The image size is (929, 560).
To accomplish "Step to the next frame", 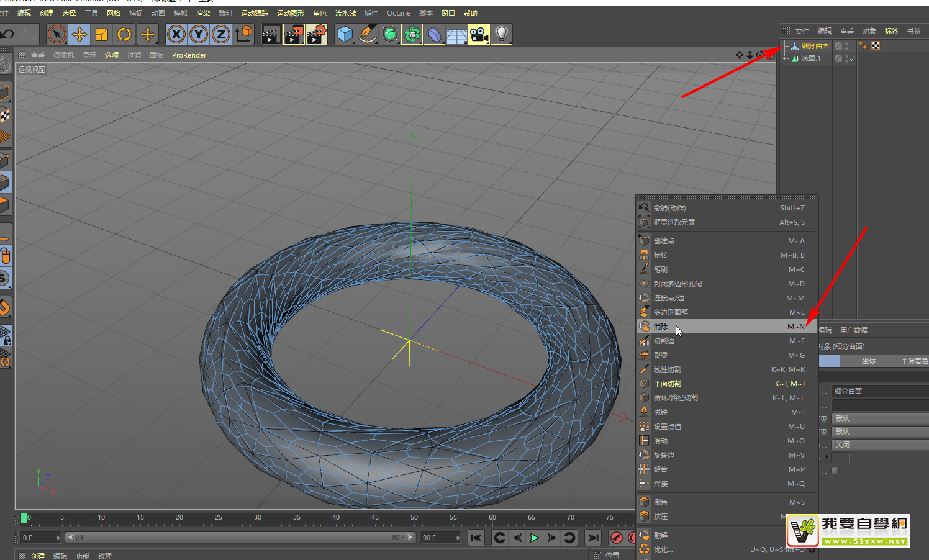I will (x=551, y=538).
